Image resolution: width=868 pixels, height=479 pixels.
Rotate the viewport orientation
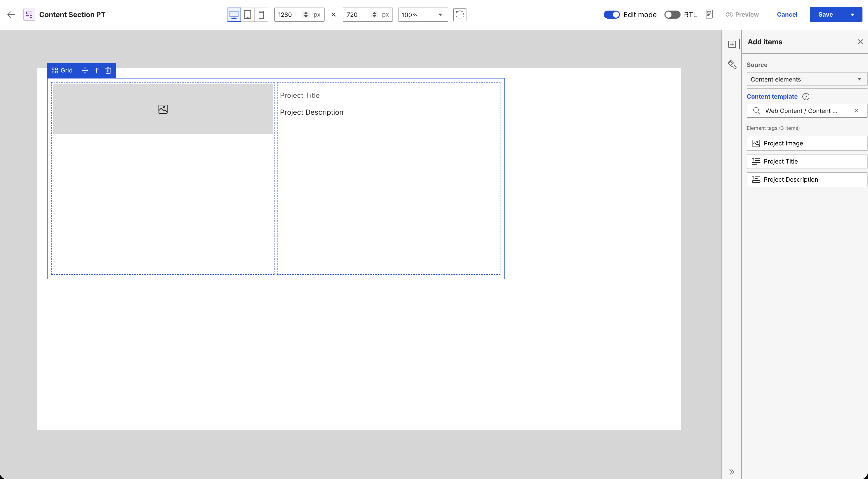[x=460, y=15]
